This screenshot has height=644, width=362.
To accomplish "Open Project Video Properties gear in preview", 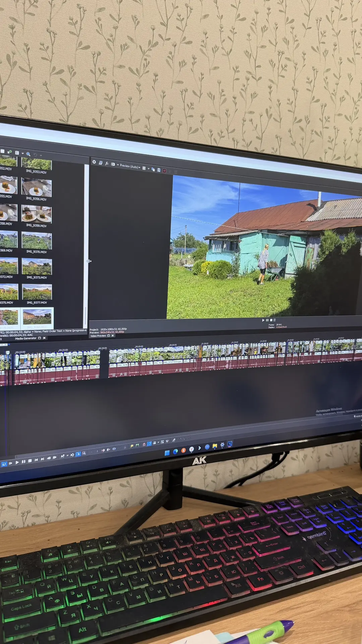I will [94, 162].
